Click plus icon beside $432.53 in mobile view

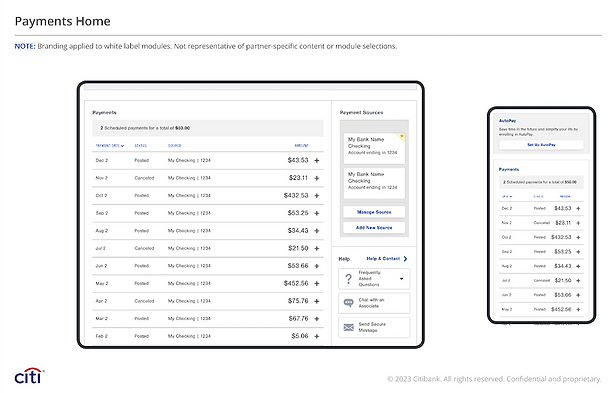(x=578, y=237)
